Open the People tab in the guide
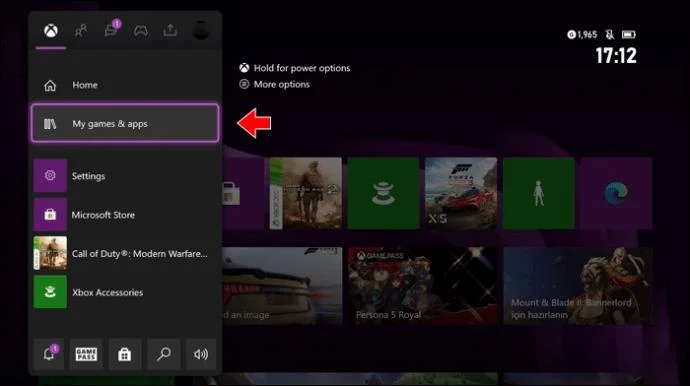This screenshot has height=386, width=690. [81, 31]
